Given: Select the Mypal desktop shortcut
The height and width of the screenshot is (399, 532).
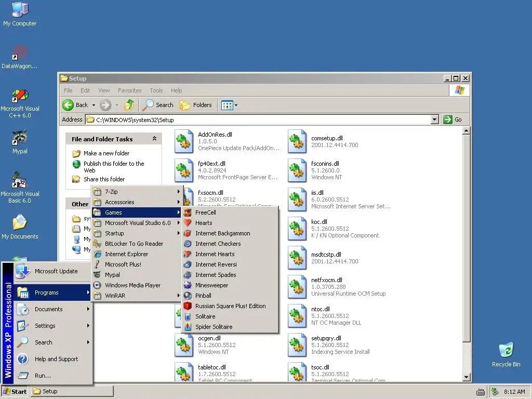Looking at the screenshot, I should (20, 142).
